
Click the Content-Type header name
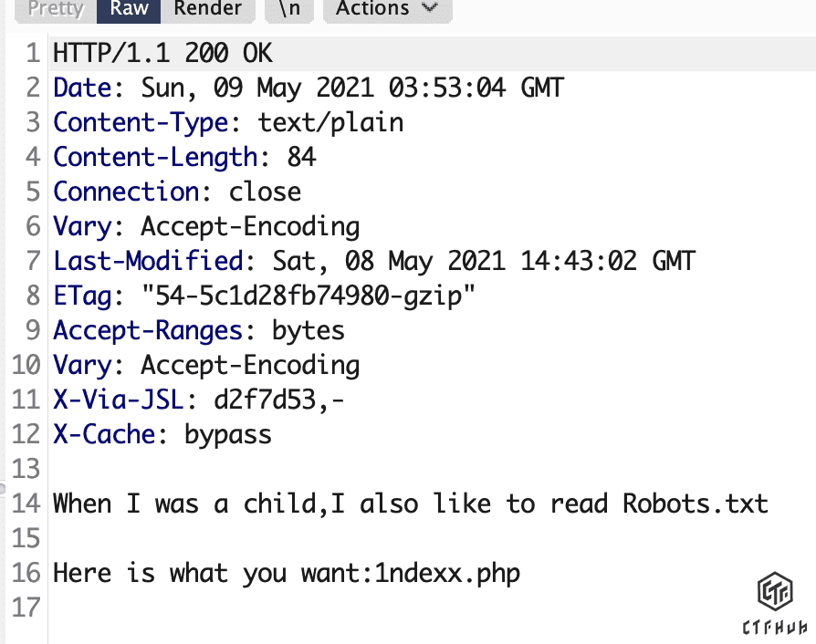point(141,123)
